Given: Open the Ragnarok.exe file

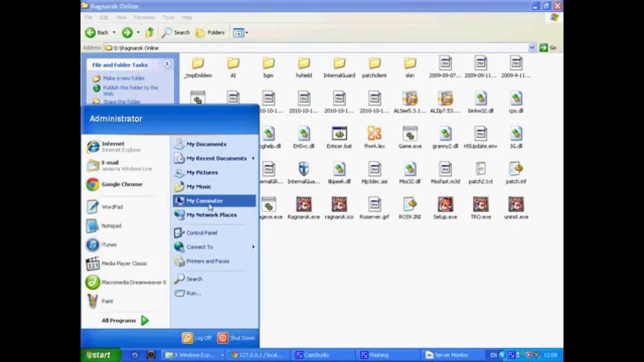Looking at the screenshot, I should click(303, 208).
